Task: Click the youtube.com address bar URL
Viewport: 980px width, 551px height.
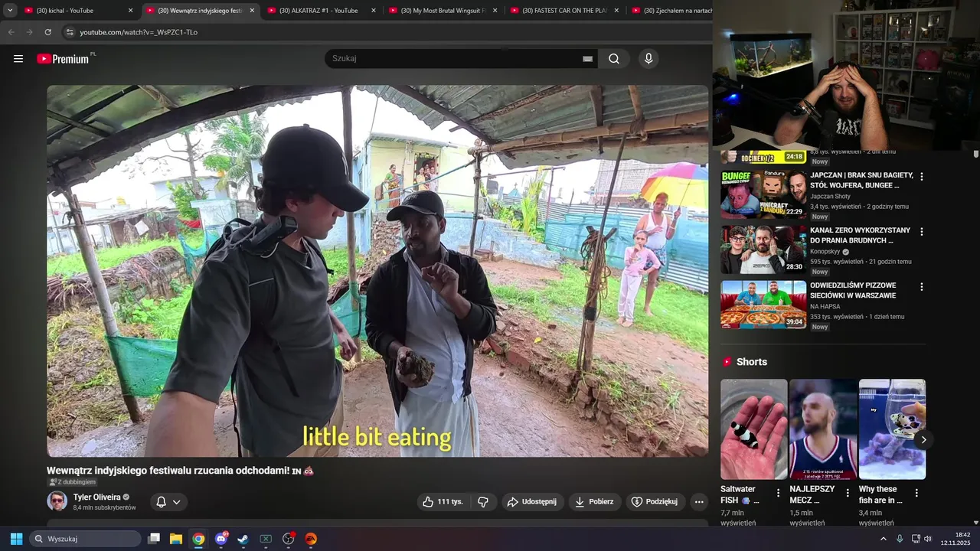Action: (x=139, y=32)
